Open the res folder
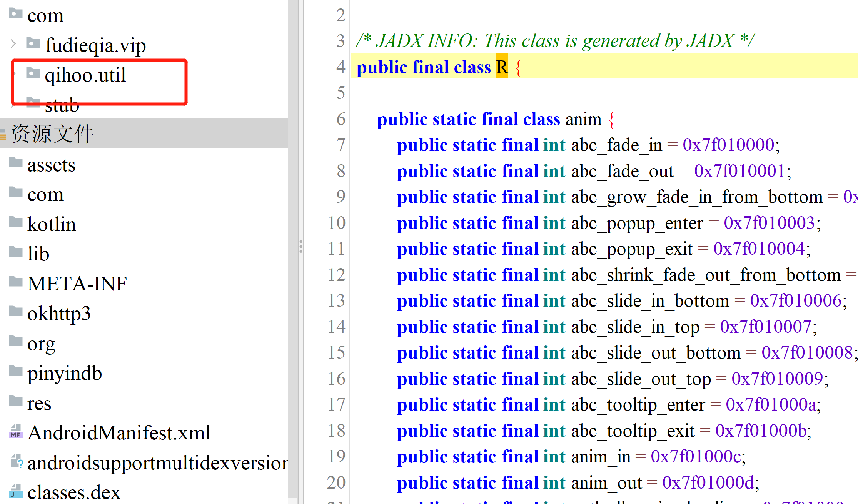Image resolution: width=858 pixels, height=504 pixels. [39, 404]
